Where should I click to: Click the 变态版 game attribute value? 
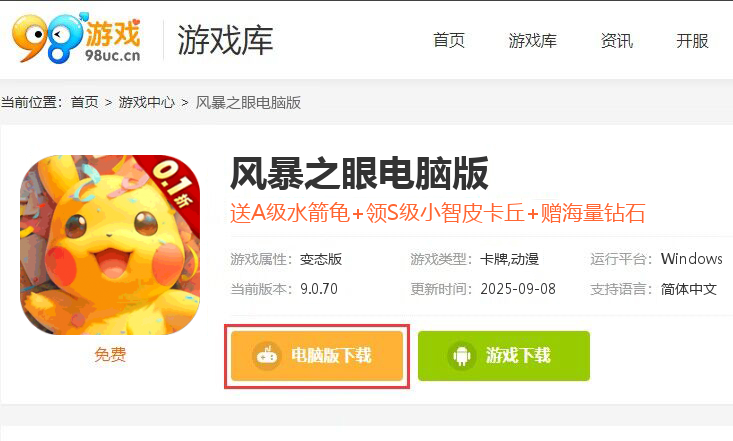[321, 259]
